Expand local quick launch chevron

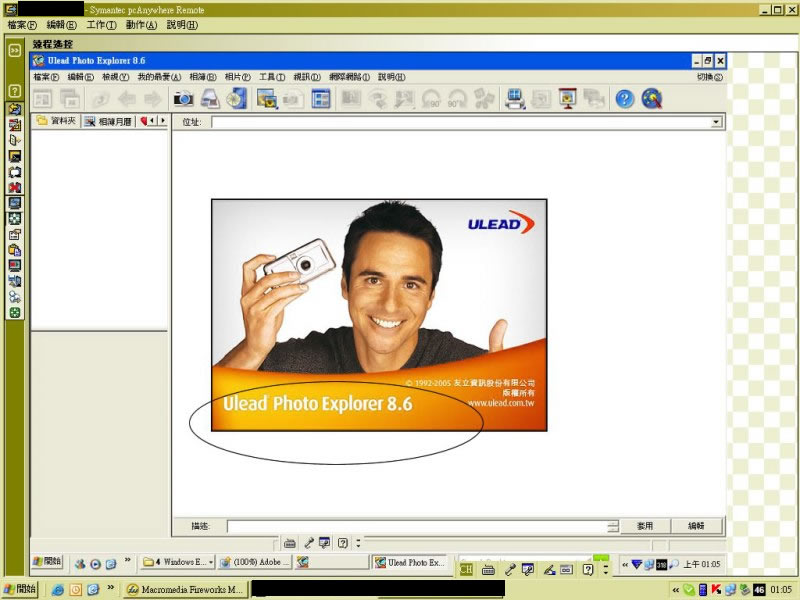point(111,588)
